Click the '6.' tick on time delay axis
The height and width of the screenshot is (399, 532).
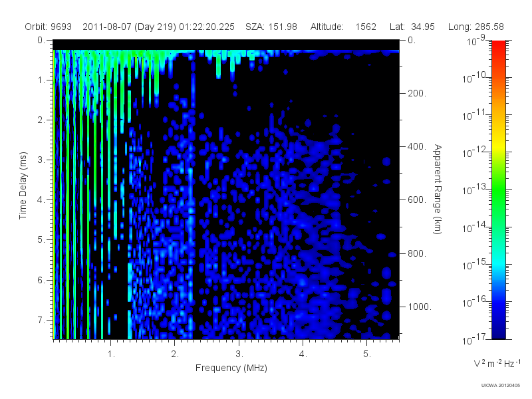[41, 280]
